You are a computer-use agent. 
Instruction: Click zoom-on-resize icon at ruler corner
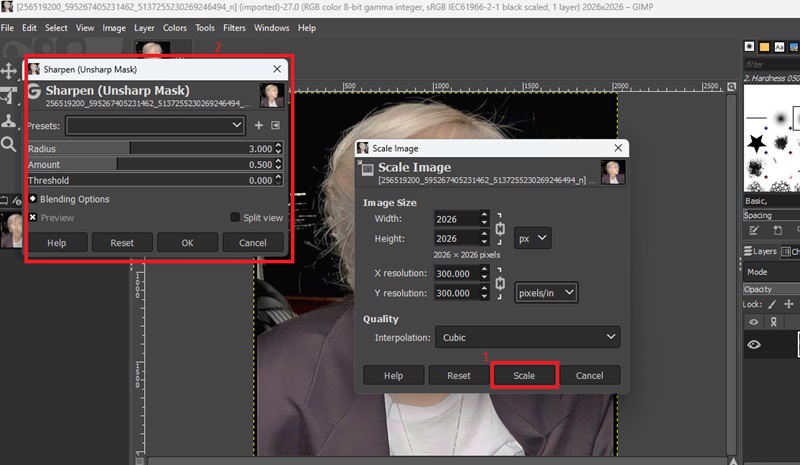732,87
